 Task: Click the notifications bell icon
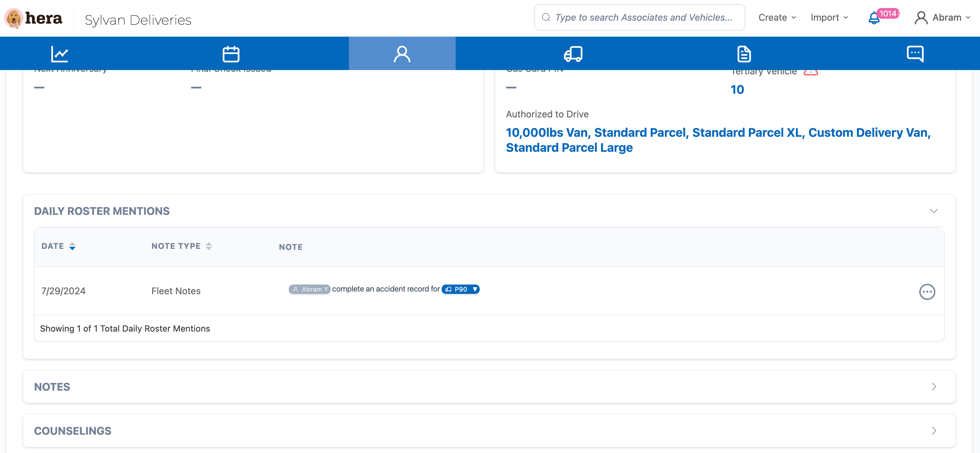pyautogui.click(x=874, y=18)
